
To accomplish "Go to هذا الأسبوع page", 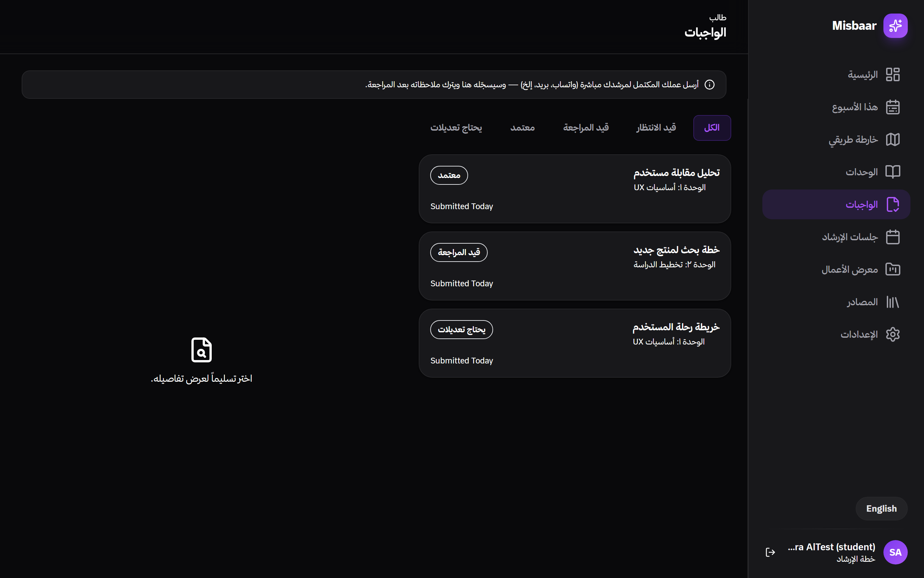I will point(836,107).
